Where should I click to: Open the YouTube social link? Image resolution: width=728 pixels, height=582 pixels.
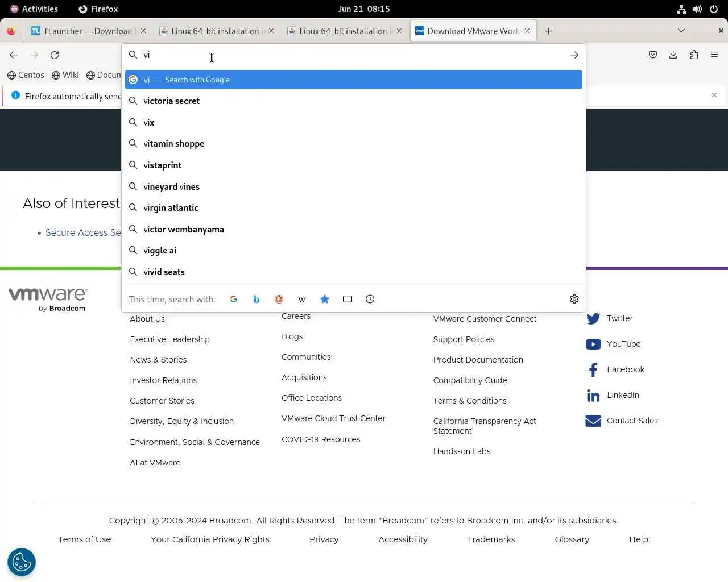tap(613, 344)
